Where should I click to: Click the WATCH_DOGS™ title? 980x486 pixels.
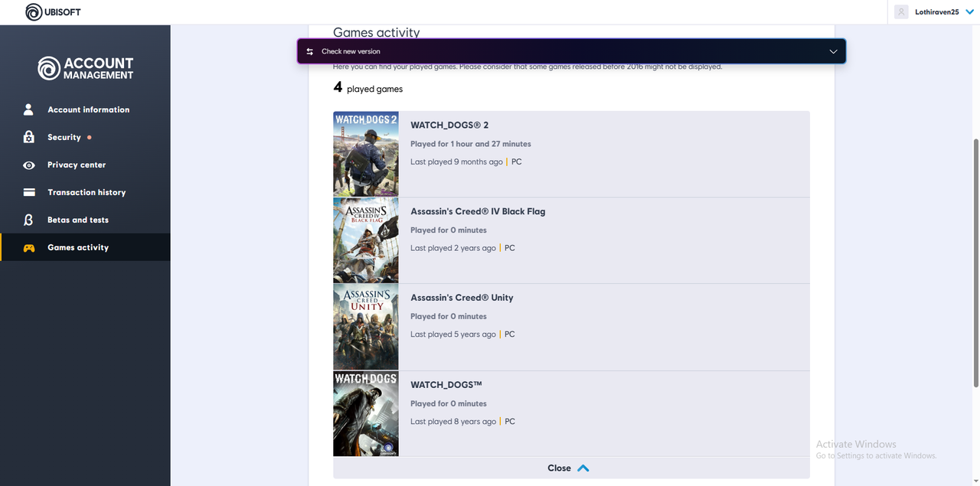point(446,385)
